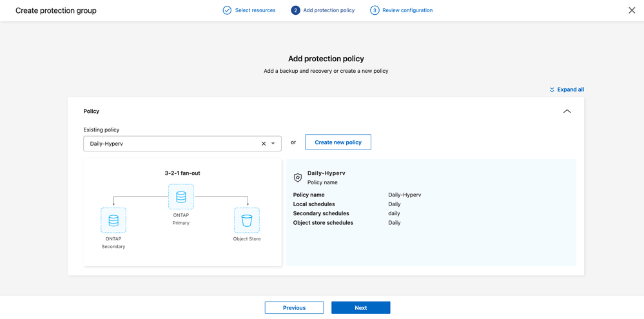Click the Daily-Hyperv policy shield icon
Viewport: 644px width, 319px height.
pyautogui.click(x=298, y=177)
